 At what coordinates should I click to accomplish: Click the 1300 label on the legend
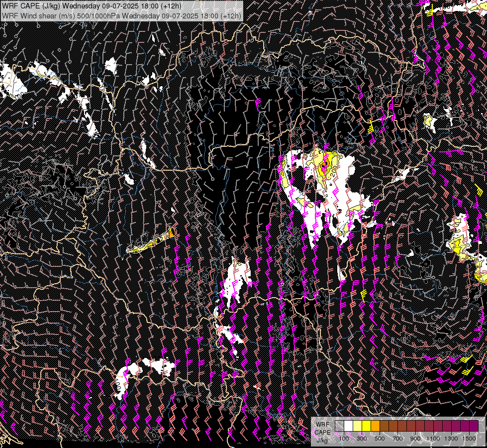451,439
